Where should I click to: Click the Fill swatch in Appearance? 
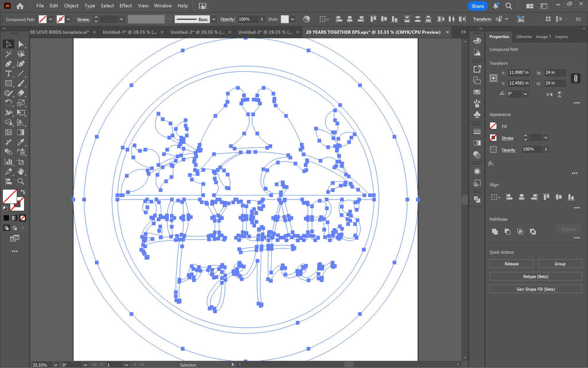coord(493,126)
